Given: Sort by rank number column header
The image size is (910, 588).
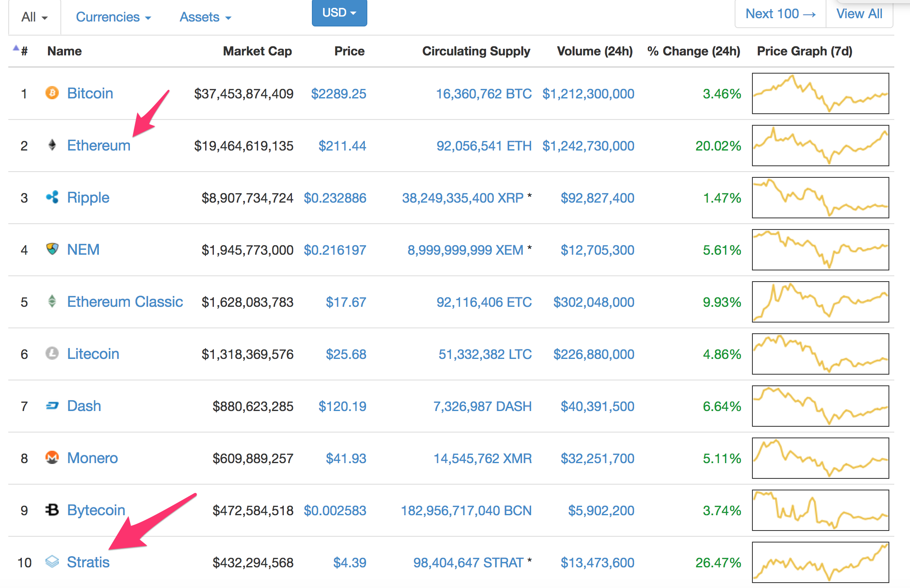Looking at the screenshot, I should tap(24, 51).
